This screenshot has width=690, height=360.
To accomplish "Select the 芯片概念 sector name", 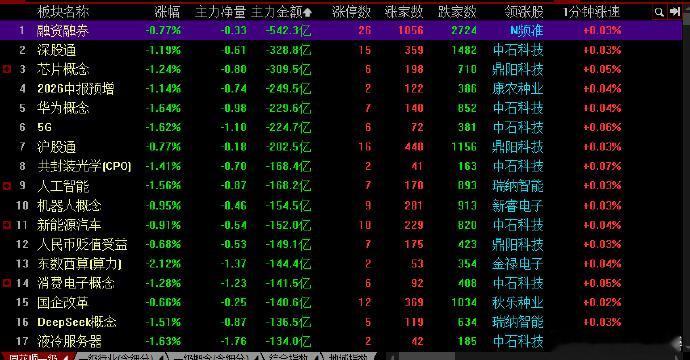I will point(63,69).
